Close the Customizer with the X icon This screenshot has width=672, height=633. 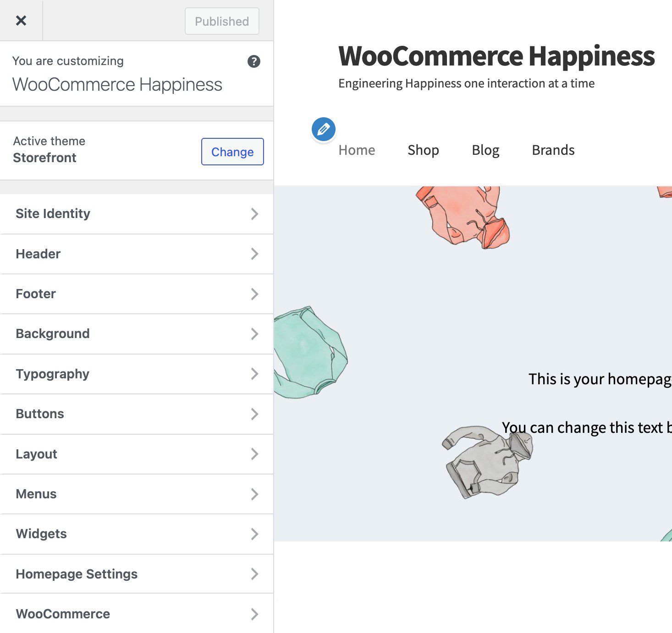tap(21, 21)
